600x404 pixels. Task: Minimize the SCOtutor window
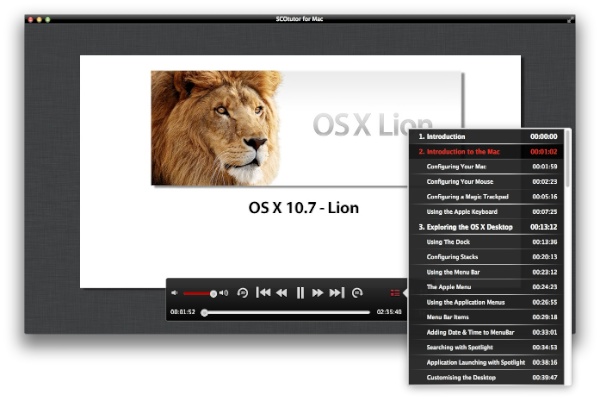point(39,20)
